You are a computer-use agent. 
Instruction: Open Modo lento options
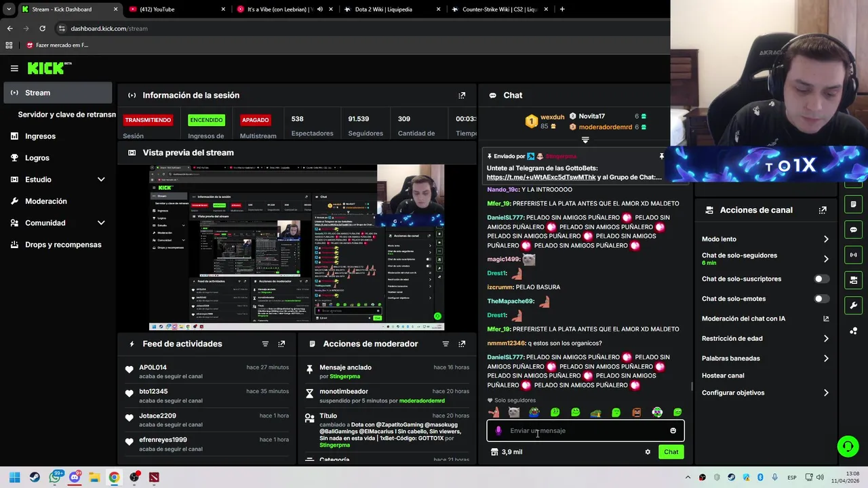pos(765,239)
